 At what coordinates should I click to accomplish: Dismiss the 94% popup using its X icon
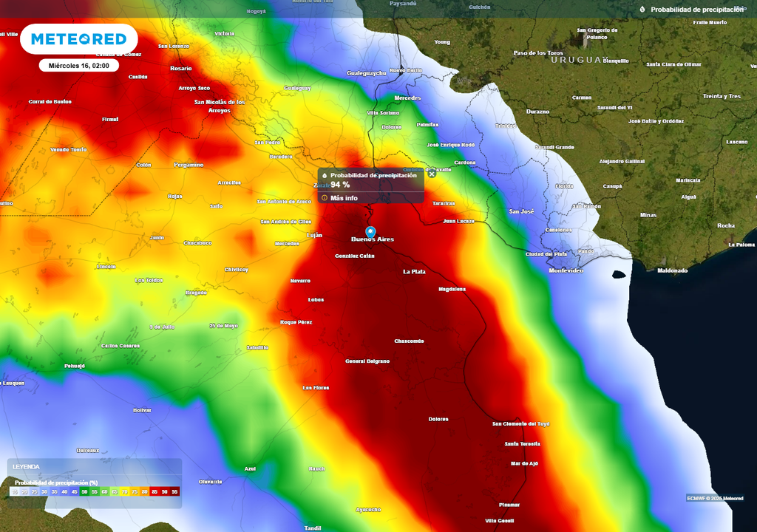pos(431,174)
